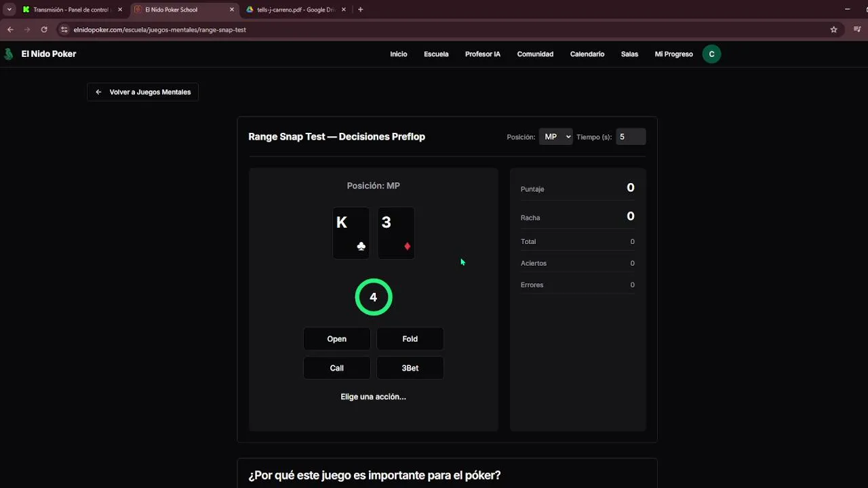Screen dimensions: 868x488
Task: Switch to the Transmisión – Panel de control tab
Action: click(72, 9)
